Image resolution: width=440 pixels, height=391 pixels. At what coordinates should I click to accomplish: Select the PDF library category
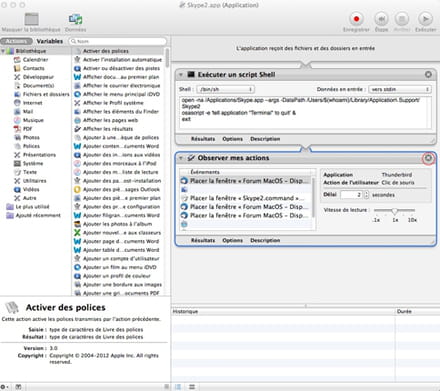click(x=27, y=129)
